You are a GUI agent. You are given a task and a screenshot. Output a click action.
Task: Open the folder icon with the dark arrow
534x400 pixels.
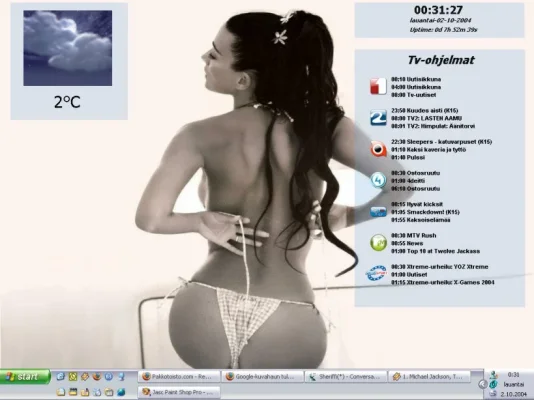pyautogui.click(x=85, y=392)
